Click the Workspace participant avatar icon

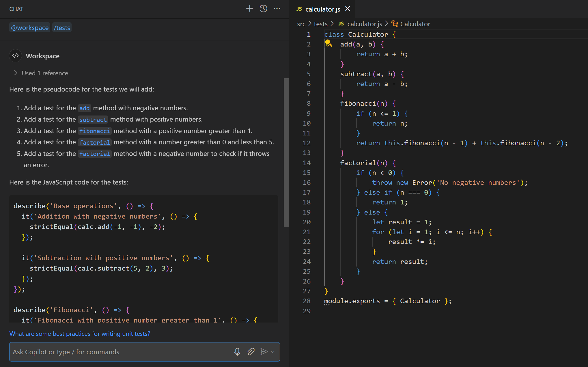(x=16, y=56)
